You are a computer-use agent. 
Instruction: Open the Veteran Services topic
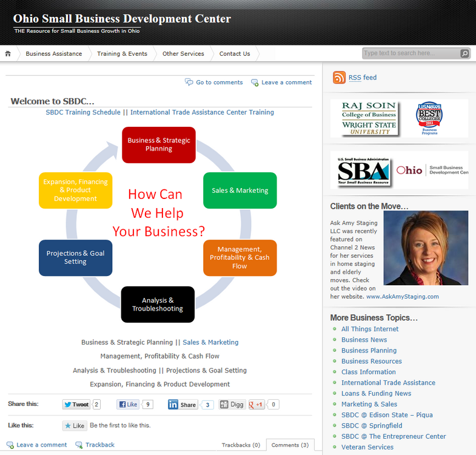(x=367, y=447)
